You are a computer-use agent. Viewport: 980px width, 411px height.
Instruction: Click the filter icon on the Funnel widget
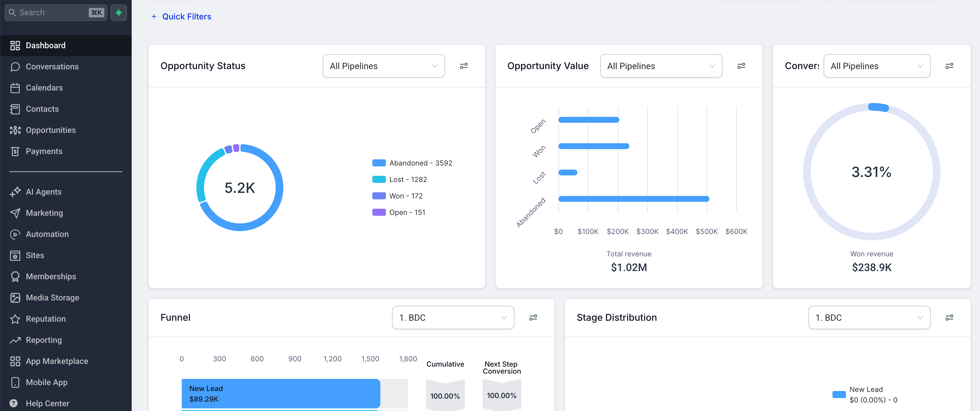coord(534,318)
